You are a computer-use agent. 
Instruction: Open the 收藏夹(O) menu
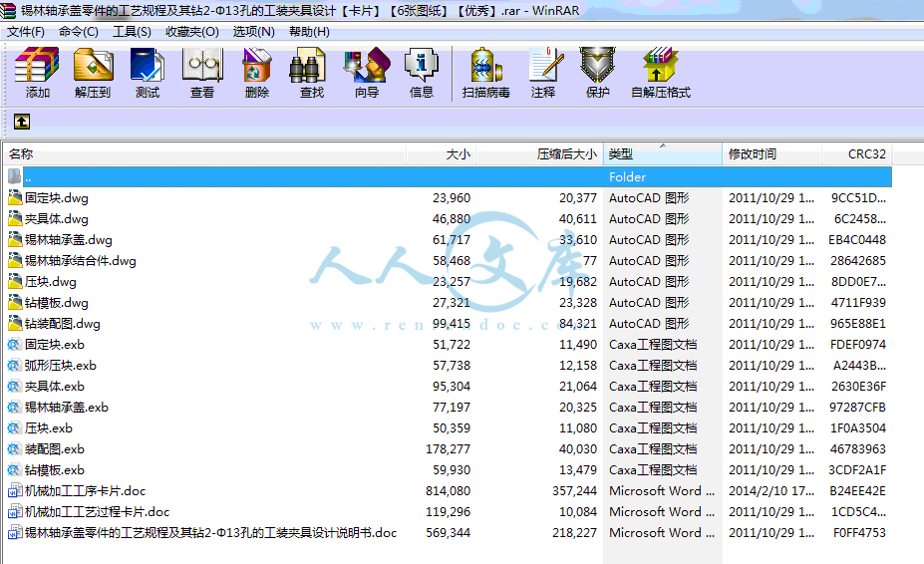(192, 31)
